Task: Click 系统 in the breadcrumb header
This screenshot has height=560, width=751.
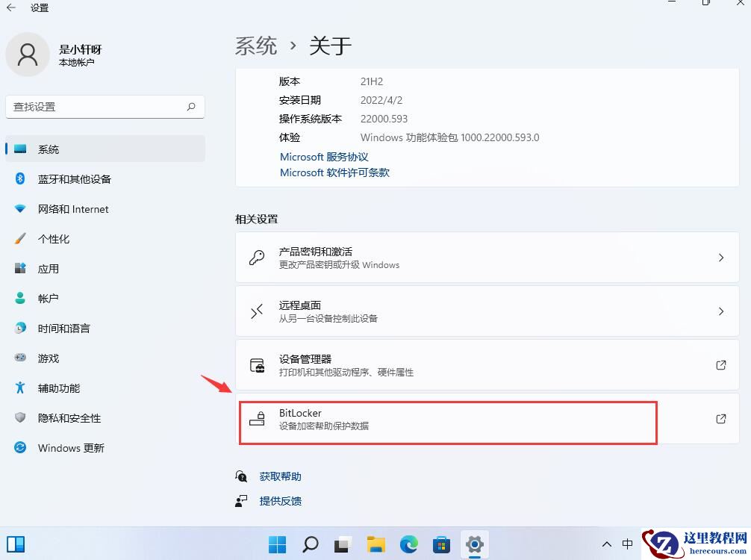Action: tap(255, 46)
